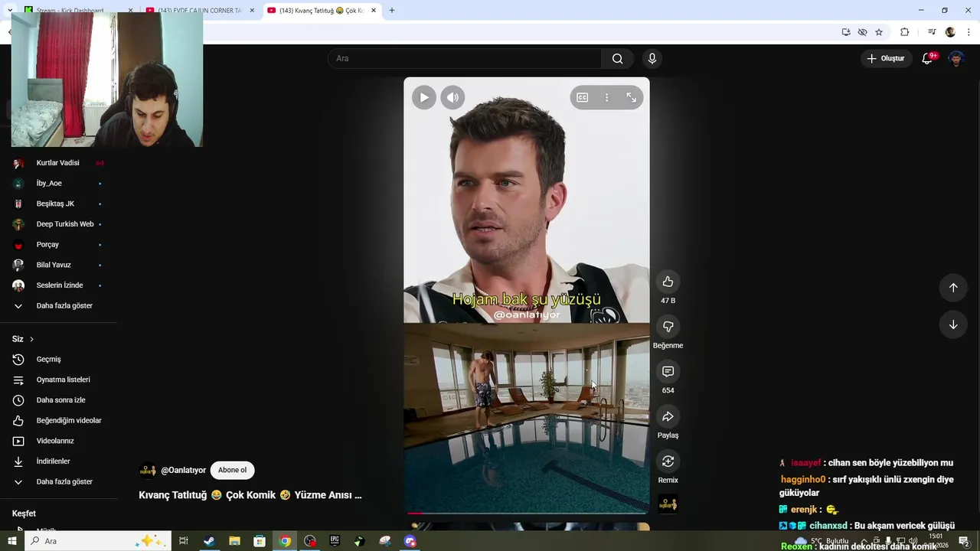This screenshot has height=551, width=980.
Task: Open Beğendiğim videolar liked videos
Action: 58,420
